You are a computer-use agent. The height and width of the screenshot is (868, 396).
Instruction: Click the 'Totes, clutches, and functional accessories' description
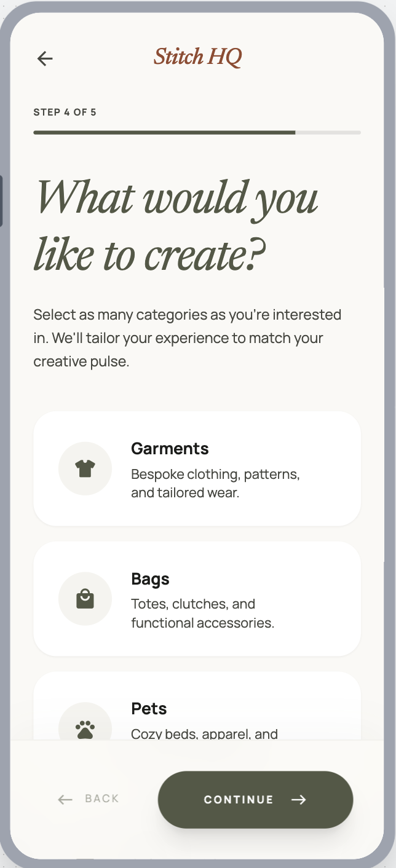pos(202,613)
